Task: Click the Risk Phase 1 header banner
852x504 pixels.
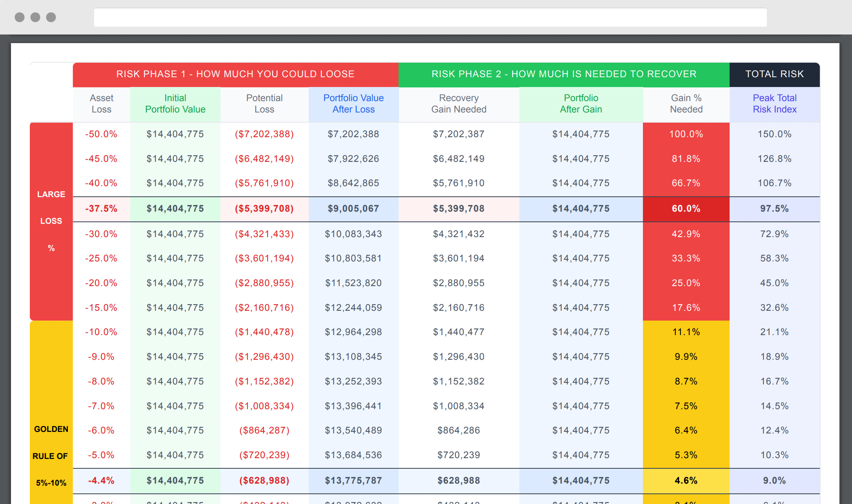Action: click(235, 74)
